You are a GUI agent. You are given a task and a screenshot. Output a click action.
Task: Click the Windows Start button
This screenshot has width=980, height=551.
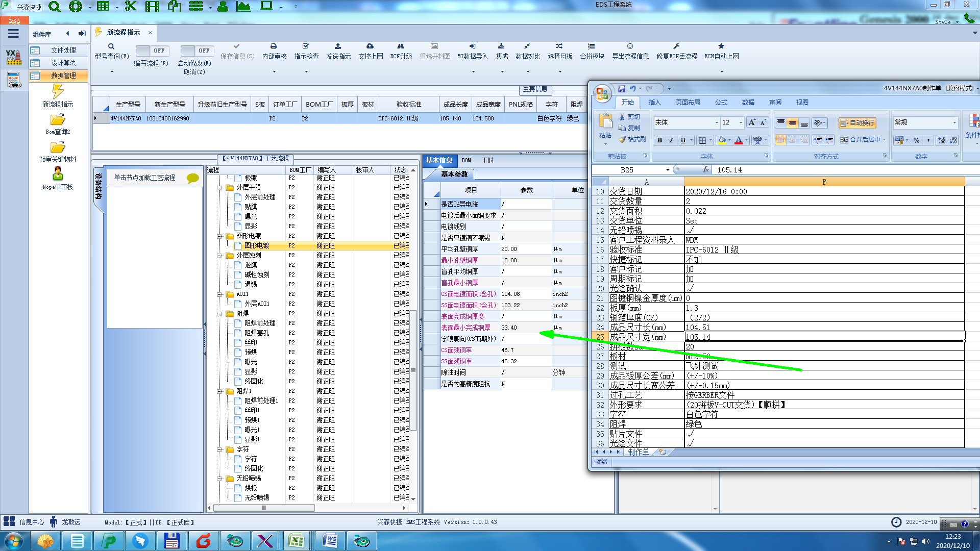tap(14, 541)
